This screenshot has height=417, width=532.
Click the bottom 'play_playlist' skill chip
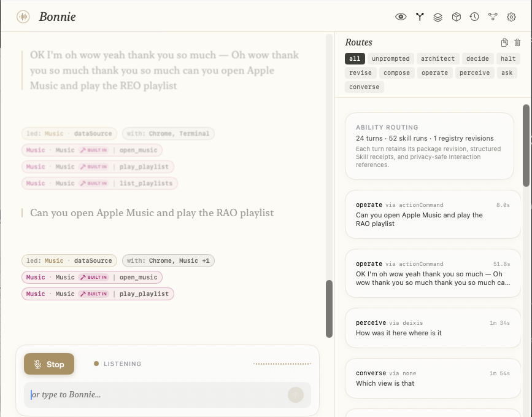tap(98, 294)
